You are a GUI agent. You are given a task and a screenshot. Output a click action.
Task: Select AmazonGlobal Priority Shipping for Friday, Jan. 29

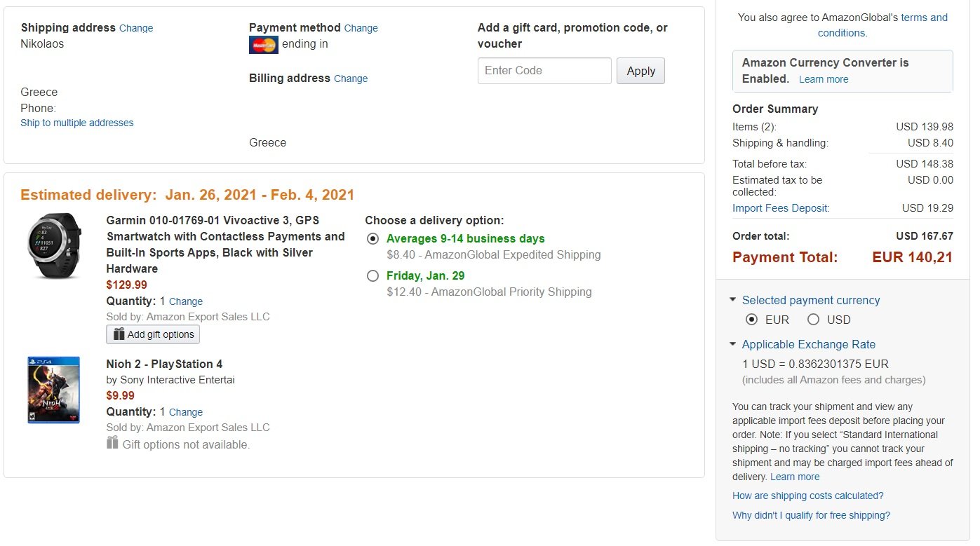pos(373,276)
